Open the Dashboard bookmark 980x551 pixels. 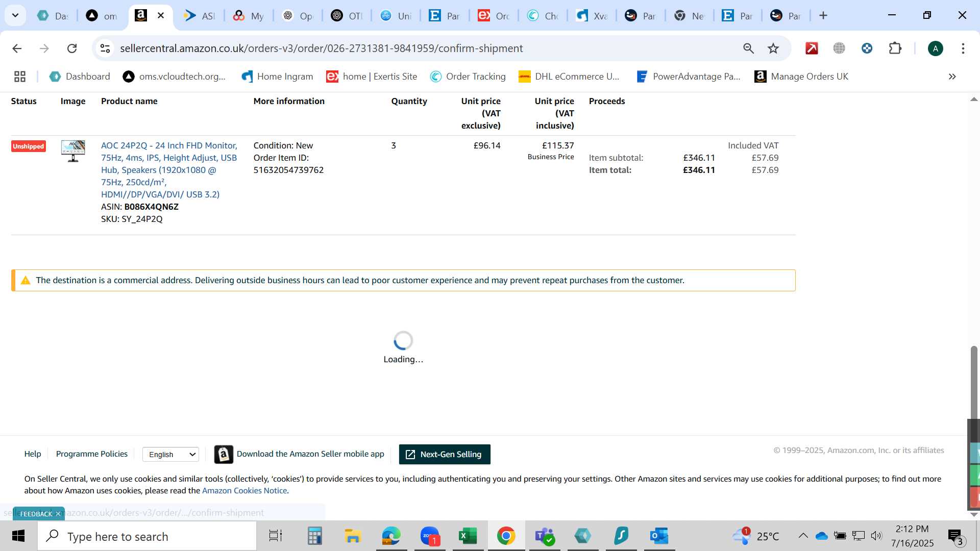[x=80, y=77]
